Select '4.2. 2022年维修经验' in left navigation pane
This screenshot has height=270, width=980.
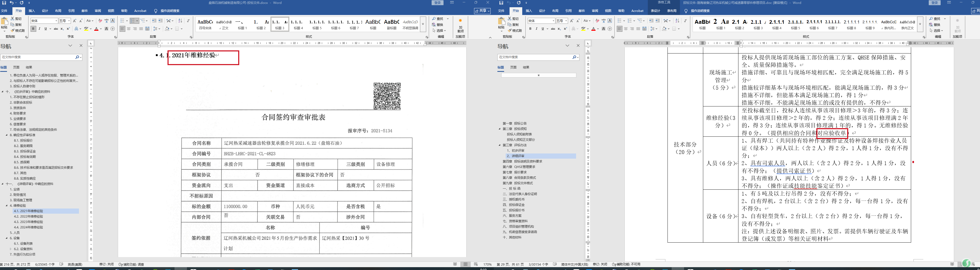(28, 217)
